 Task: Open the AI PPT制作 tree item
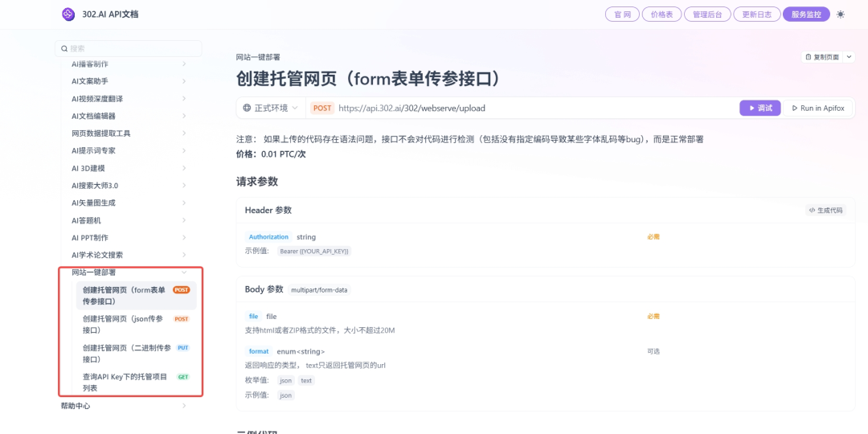(x=129, y=237)
